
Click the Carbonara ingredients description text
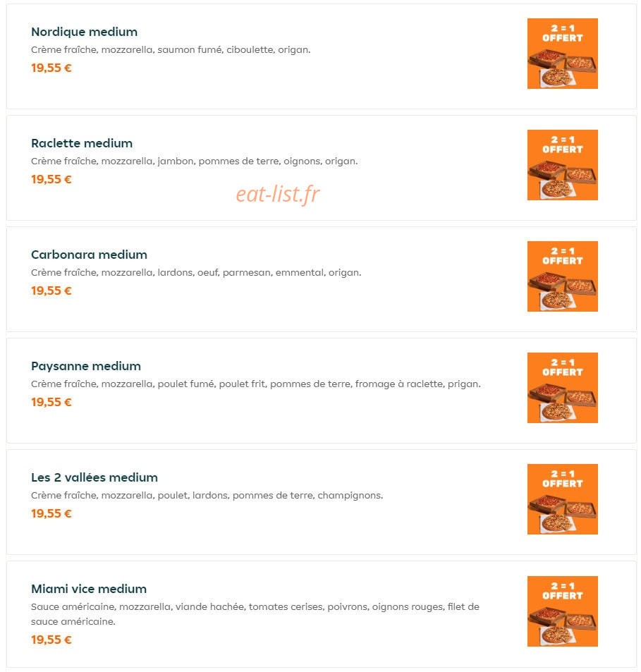click(196, 273)
